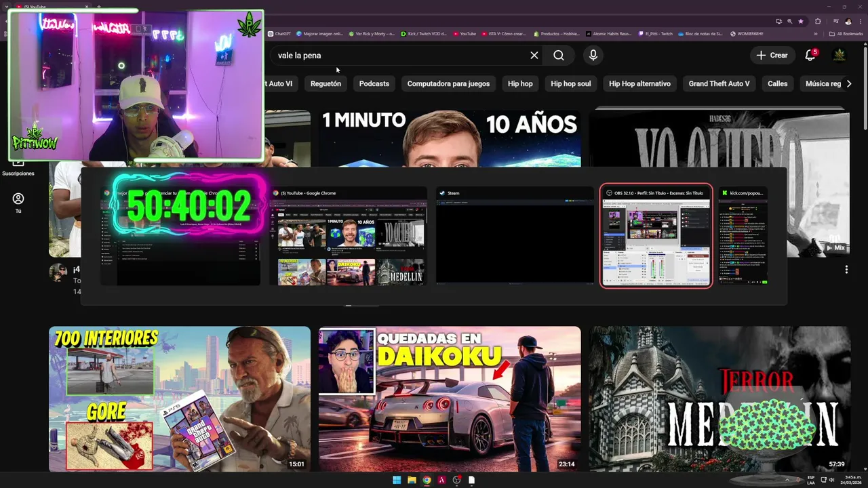Select the Podcasts filter chip
Image resolution: width=868 pixels, height=488 pixels.
[x=374, y=84]
